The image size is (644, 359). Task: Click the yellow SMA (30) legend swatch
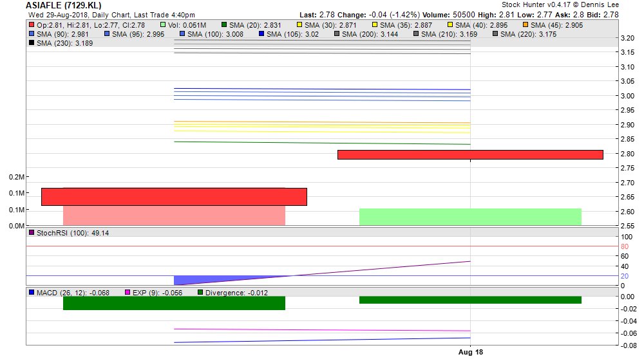coord(299,25)
